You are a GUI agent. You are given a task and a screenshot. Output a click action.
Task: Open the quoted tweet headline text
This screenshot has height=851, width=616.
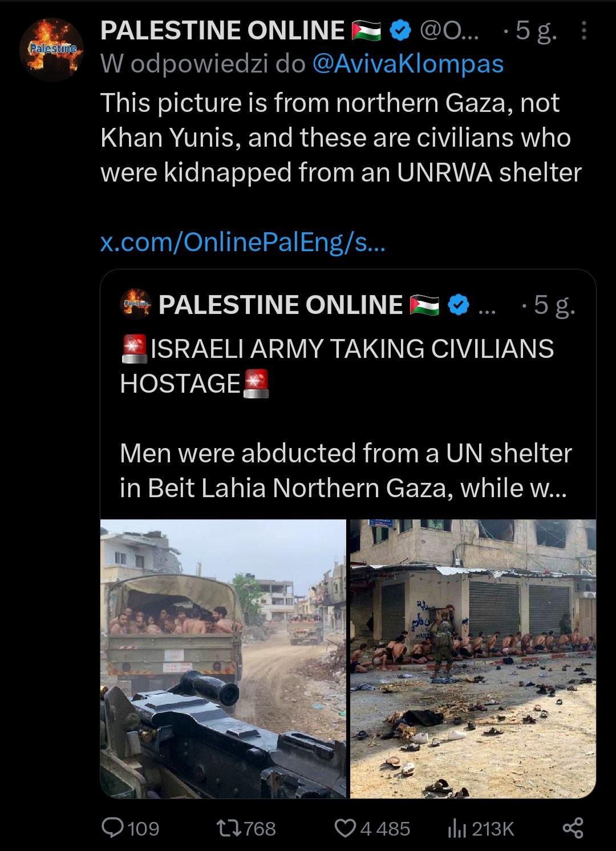coord(337,365)
